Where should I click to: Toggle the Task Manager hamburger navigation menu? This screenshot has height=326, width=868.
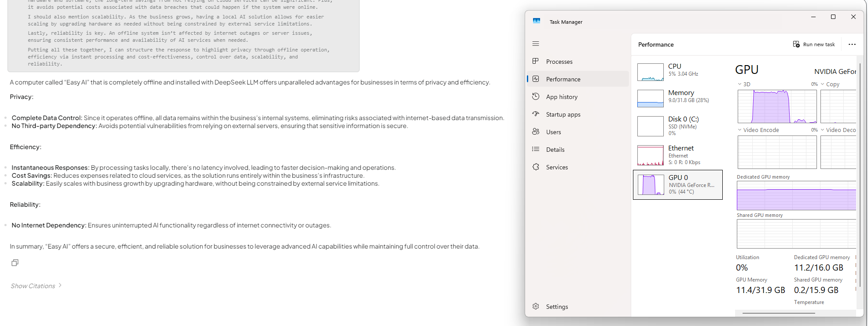click(x=536, y=44)
